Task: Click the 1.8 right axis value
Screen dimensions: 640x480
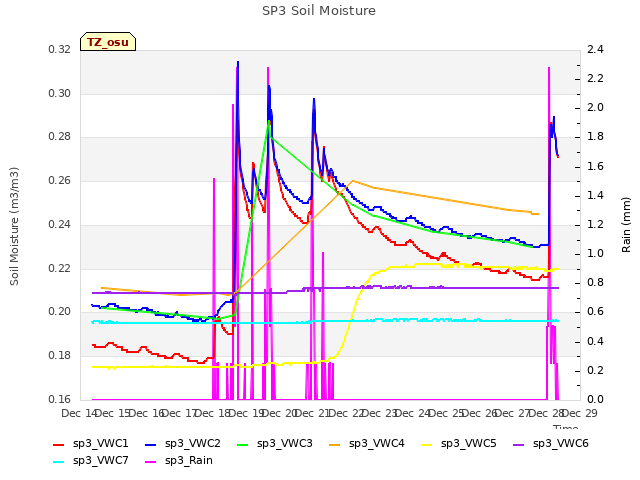Action: coord(595,137)
